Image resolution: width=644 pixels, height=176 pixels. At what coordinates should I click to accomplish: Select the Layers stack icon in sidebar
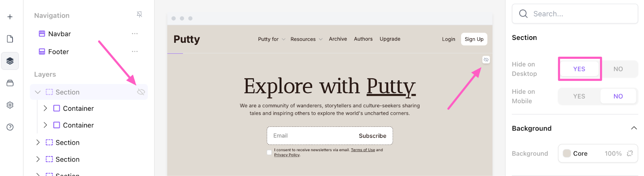(x=10, y=61)
